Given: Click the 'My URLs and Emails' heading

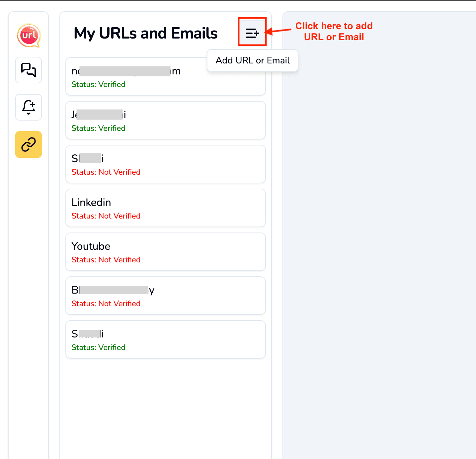Looking at the screenshot, I should [145, 34].
